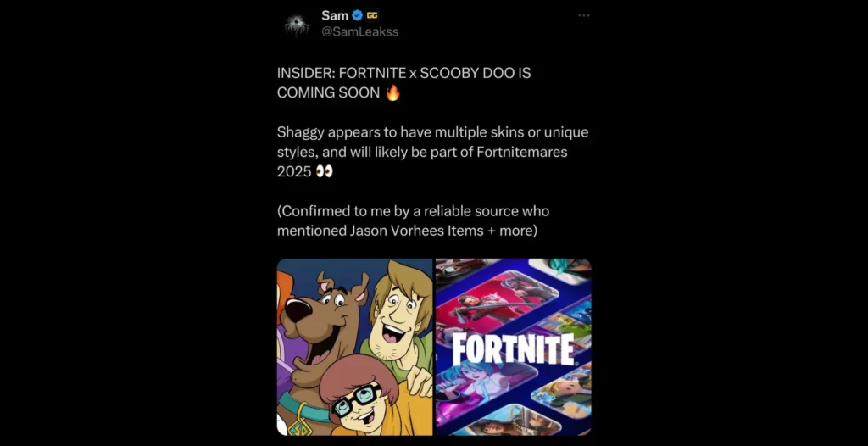Open the Fortnite promotional image
This screenshot has height=446, width=868.
tap(514, 347)
